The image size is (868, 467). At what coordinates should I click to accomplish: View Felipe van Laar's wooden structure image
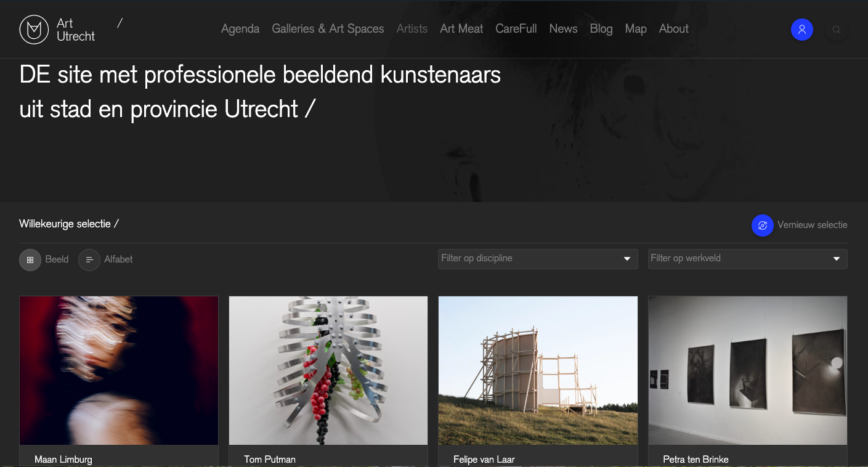pos(538,370)
